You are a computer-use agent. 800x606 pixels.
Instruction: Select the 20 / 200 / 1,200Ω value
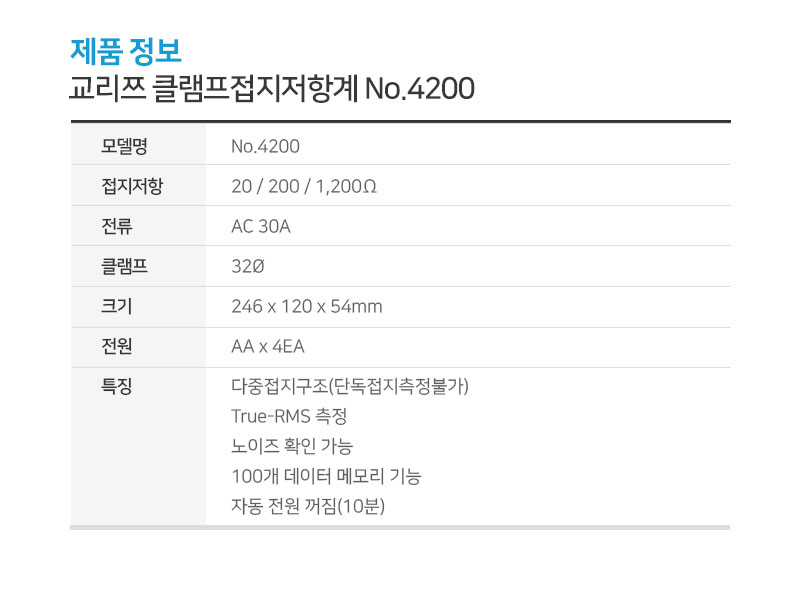click(x=304, y=186)
